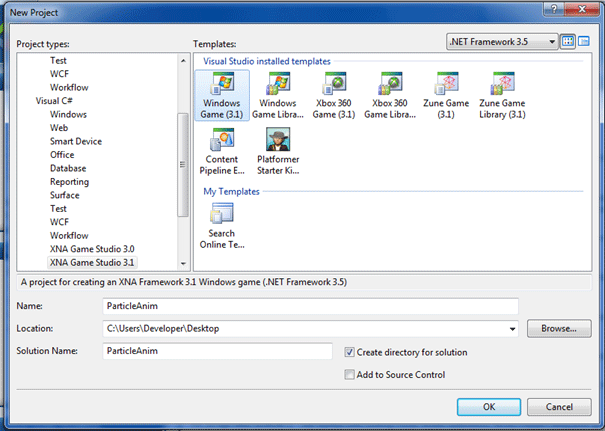Image resolution: width=605 pixels, height=431 pixels.
Task: Select the Office project type
Action: pos(62,155)
